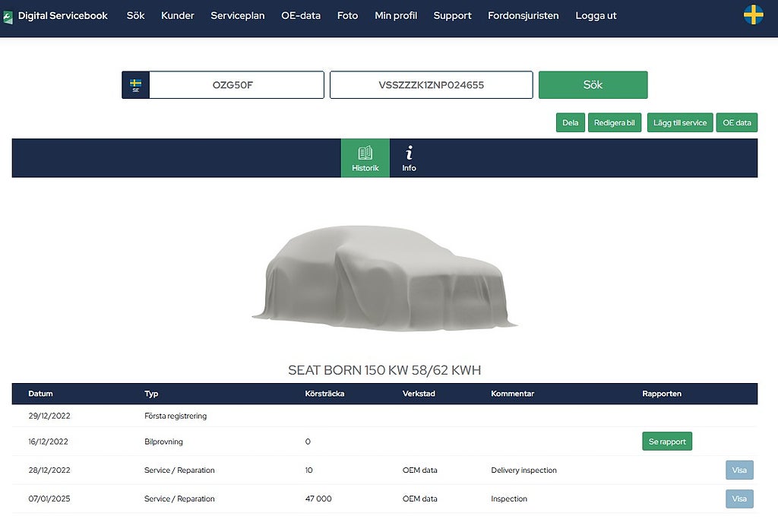The height and width of the screenshot is (532, 778).
Task: Open the Sök menu item
Action: click(135, 15)
